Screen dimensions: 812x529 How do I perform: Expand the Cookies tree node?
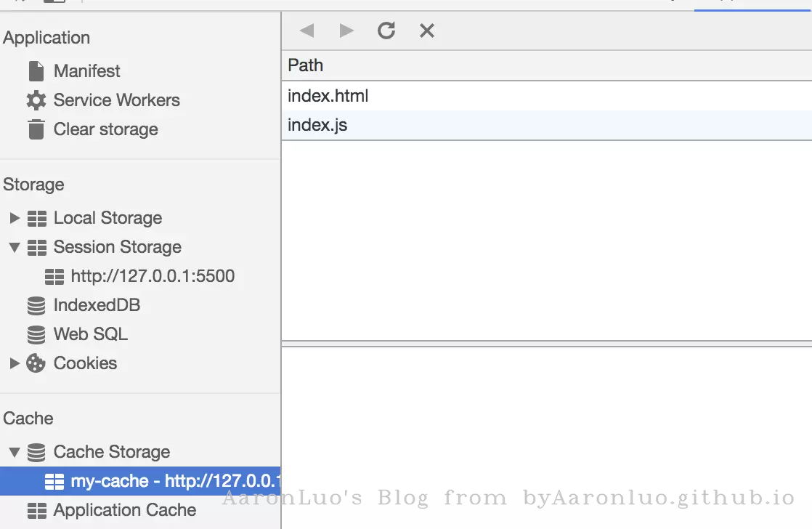[14, 363]
